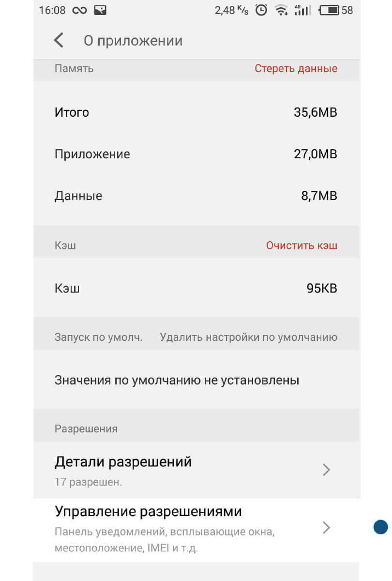Select the Кэш 95KB value

[x=322, y=289]
